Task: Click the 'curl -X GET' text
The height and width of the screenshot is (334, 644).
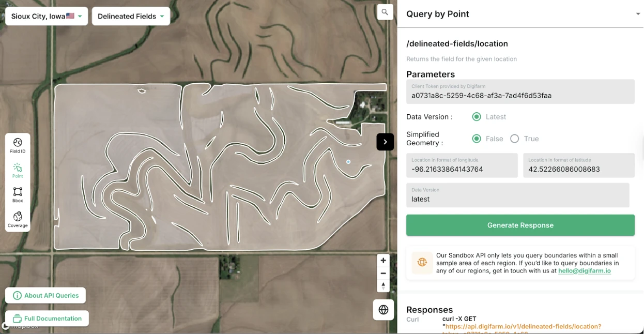Action: coord(459,319)
